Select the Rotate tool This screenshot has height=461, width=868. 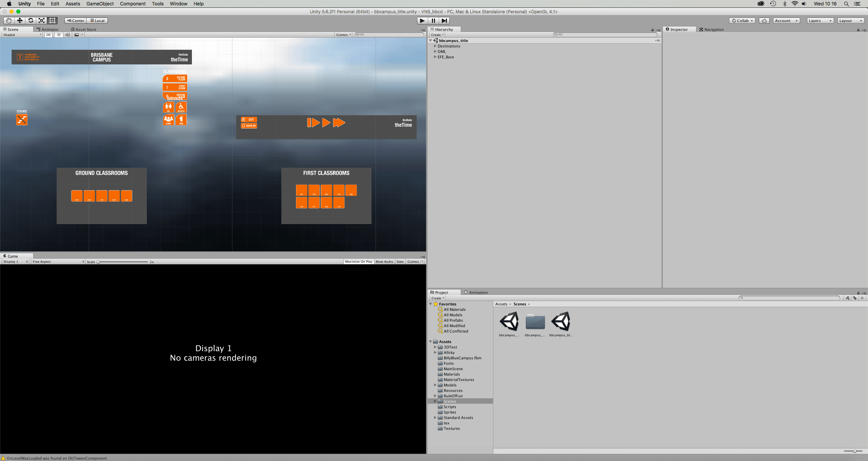pyautogui.click(x=31, y=20)
